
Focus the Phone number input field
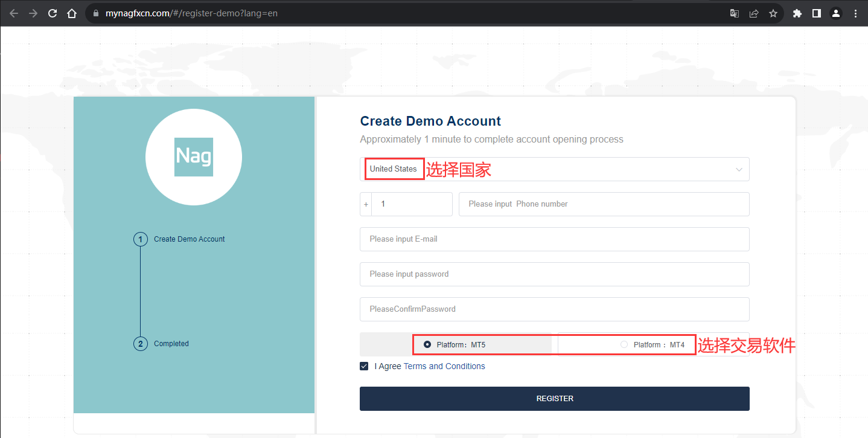(604, 204)
